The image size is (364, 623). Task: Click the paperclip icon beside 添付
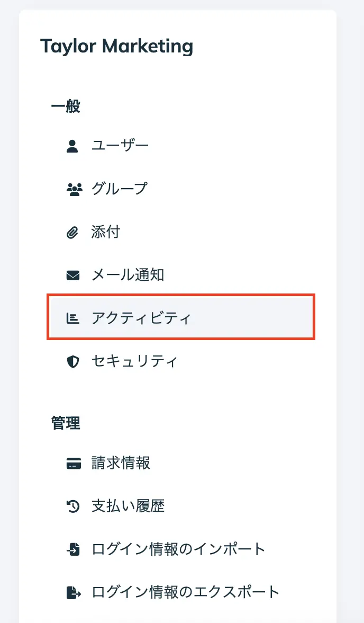72,232
